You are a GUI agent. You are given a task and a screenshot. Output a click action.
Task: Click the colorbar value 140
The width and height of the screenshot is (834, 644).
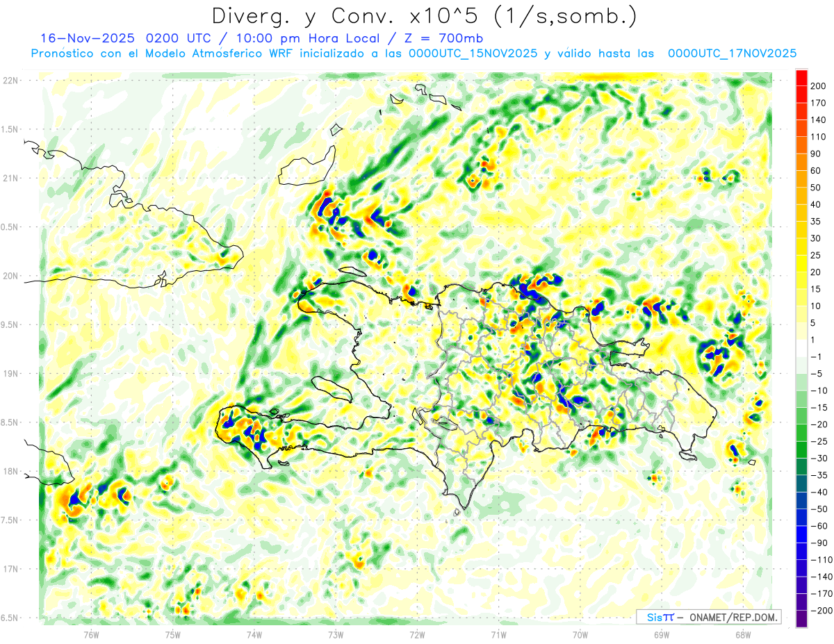(819, 119)
